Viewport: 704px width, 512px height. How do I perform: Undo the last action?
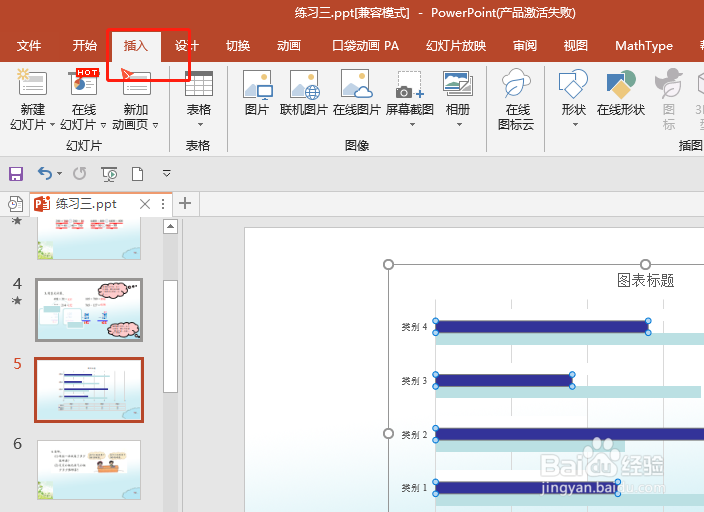(44, 173)
